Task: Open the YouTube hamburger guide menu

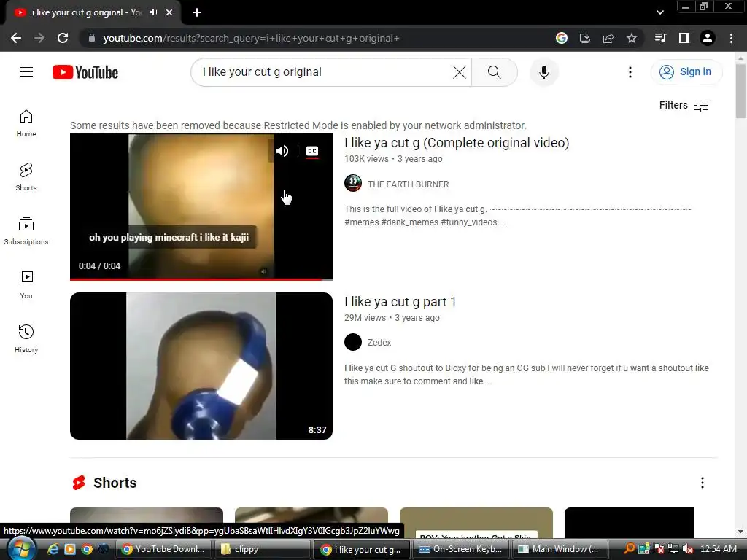Action: (26, 72)
